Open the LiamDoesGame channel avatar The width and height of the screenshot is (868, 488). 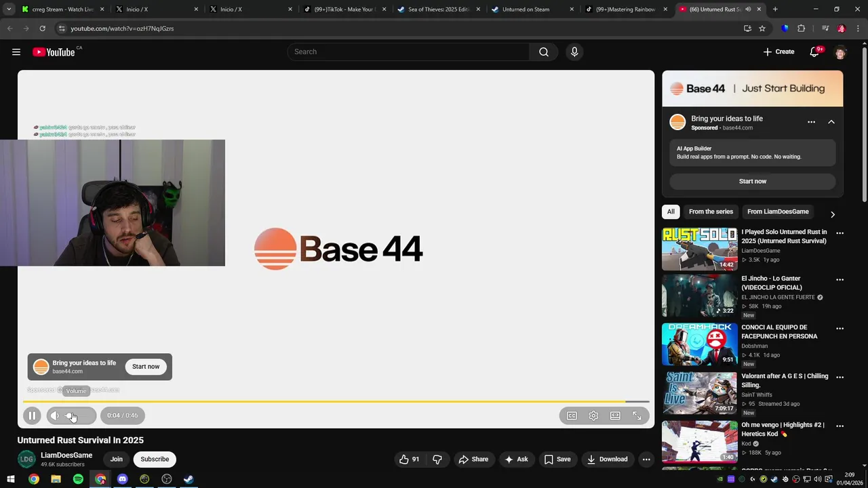coord(26,459)
